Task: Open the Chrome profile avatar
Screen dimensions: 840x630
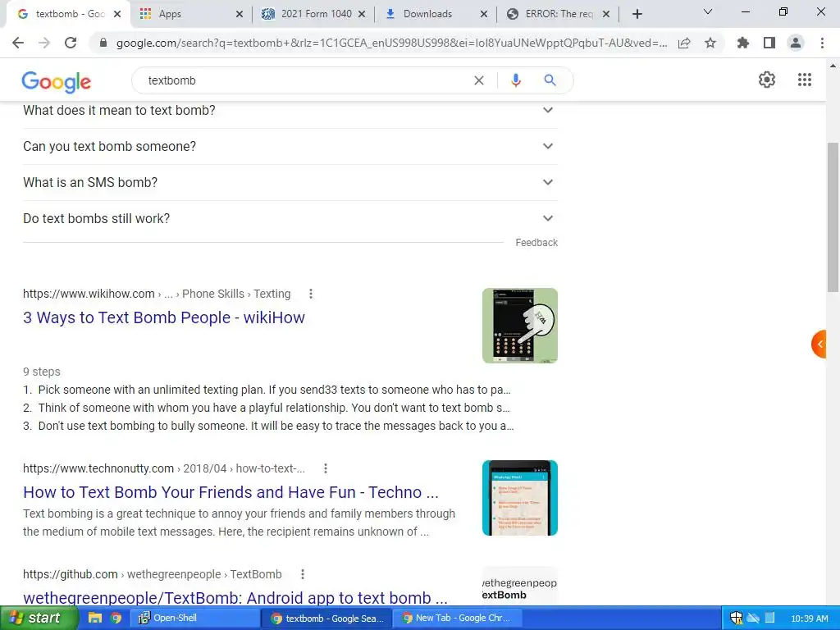Action: 796,43
